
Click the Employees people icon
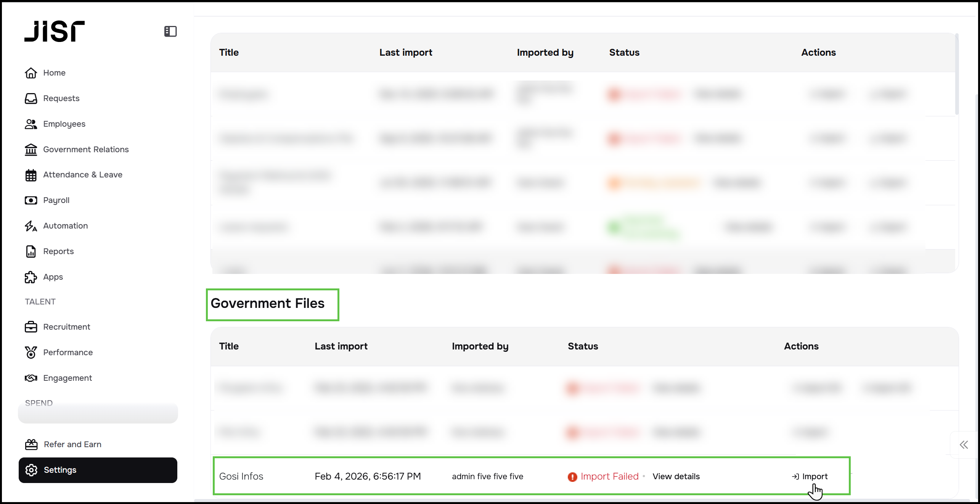tap(31, 124)
